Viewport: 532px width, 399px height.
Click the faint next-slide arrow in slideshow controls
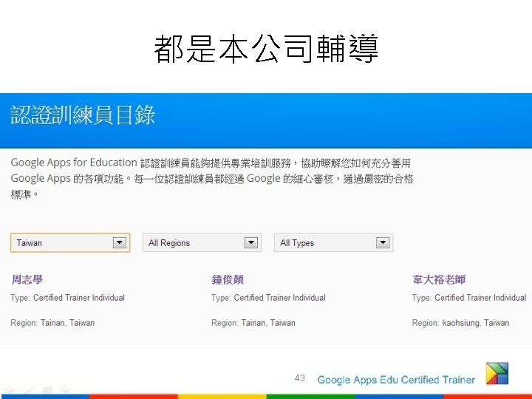(x=65, y=389)
